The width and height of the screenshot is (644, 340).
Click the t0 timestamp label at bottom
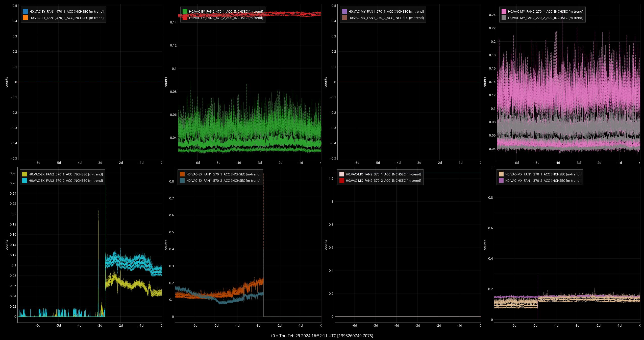(322, 336)
